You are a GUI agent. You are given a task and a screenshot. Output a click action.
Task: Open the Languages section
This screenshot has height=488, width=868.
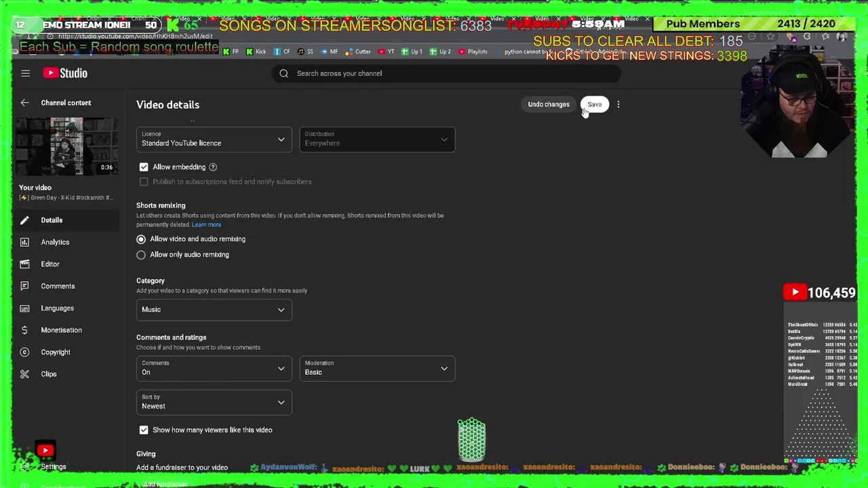click(x=57, y=308)
